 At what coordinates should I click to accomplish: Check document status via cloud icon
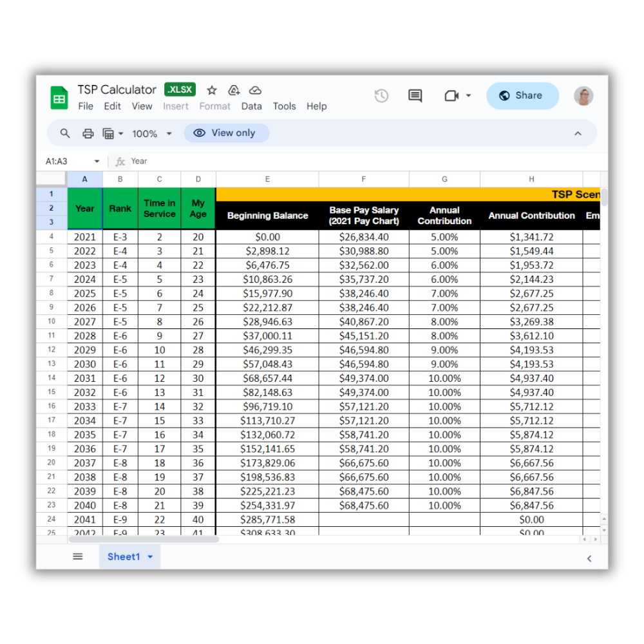pyautogui.click(x=255, y=90)
